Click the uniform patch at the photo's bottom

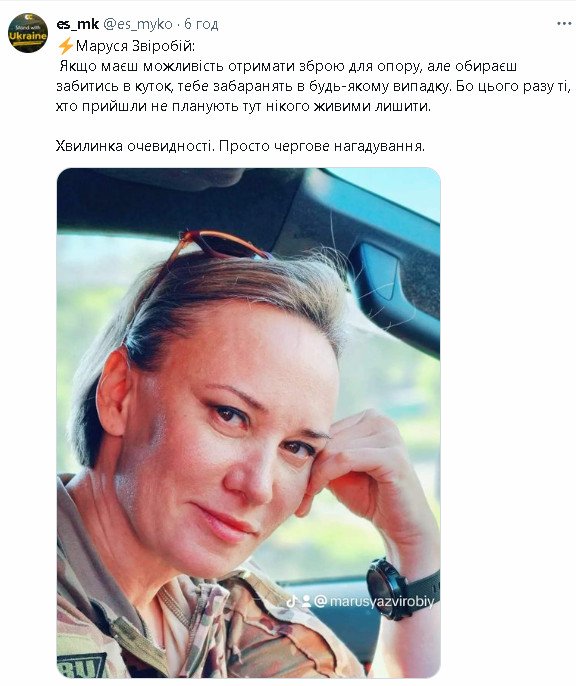click(83, 665)
